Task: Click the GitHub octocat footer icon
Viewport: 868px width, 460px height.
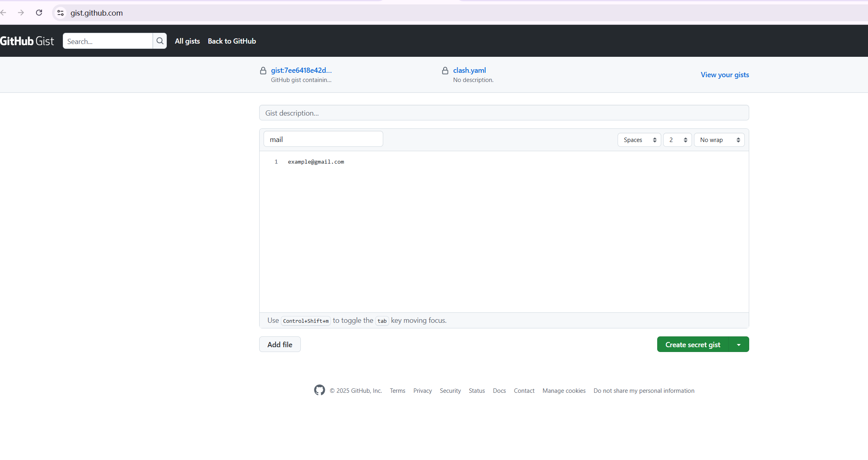Action: 319,390
